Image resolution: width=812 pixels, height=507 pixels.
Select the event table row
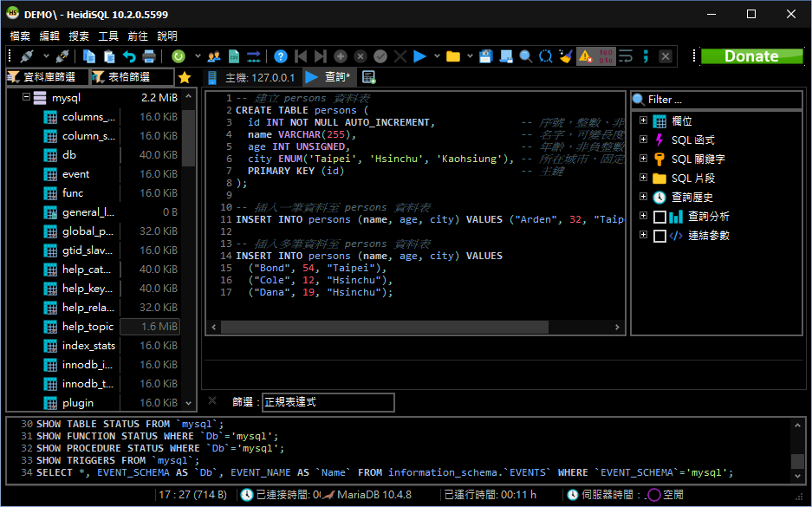pos(111,174)
